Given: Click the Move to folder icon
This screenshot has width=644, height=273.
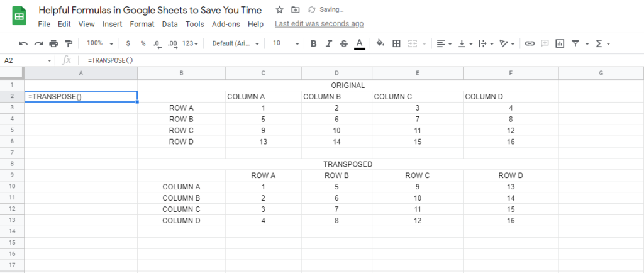Looking at the screenshot, I should [295, 10].
